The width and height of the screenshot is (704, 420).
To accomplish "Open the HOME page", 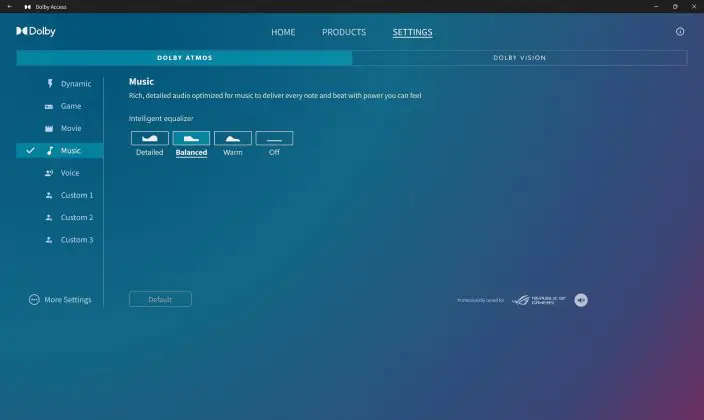I will (x=283, y=32).
